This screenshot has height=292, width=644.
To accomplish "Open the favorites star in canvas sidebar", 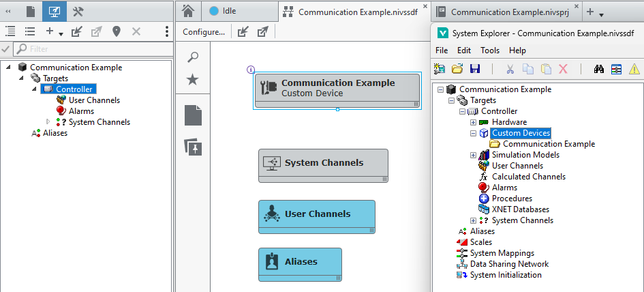I will 193,79.
